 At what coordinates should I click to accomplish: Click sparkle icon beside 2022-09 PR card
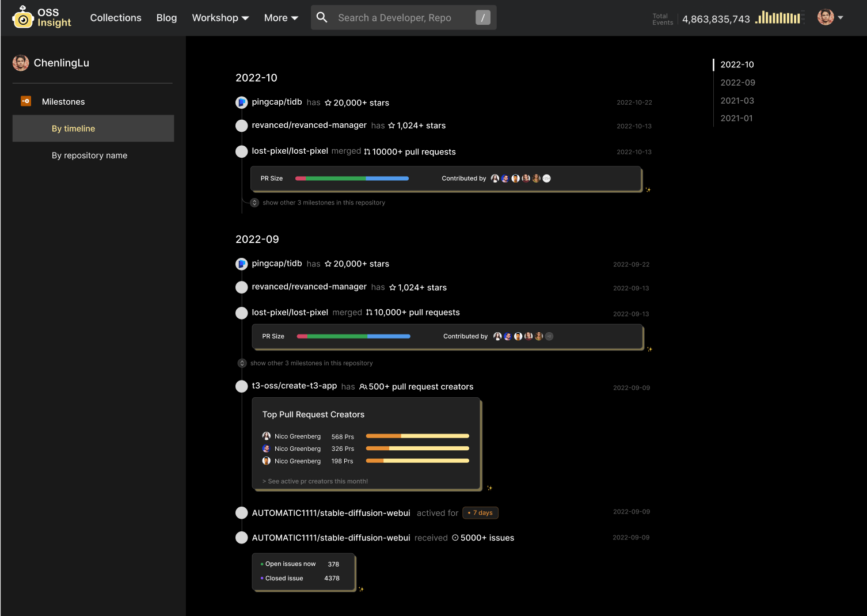click(650, 349)
